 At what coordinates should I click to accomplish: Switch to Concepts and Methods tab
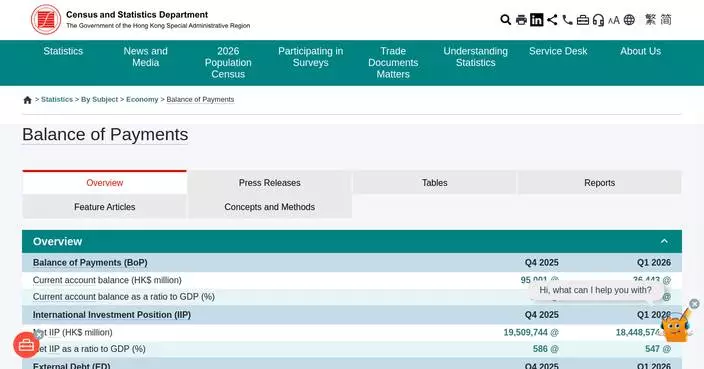[269, 207]
